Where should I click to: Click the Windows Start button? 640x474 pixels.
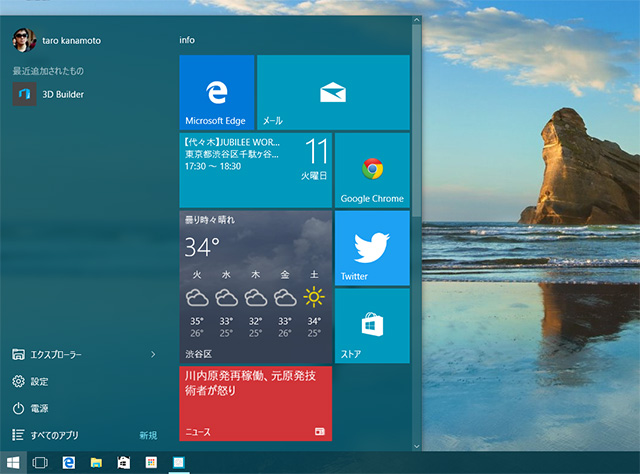13,463
